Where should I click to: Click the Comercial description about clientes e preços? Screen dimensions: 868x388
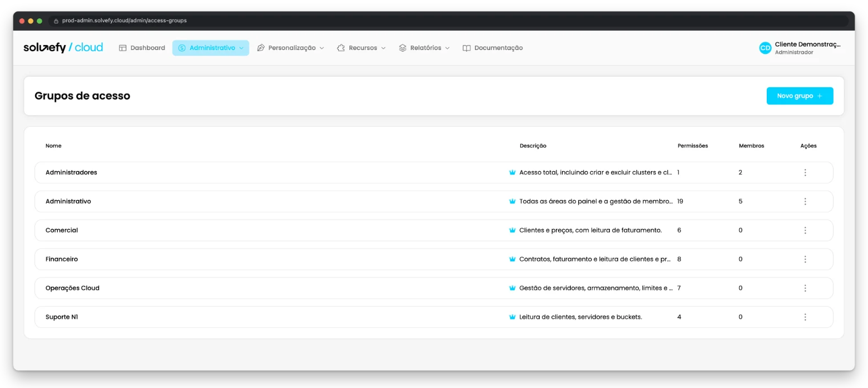coord(590,230)
